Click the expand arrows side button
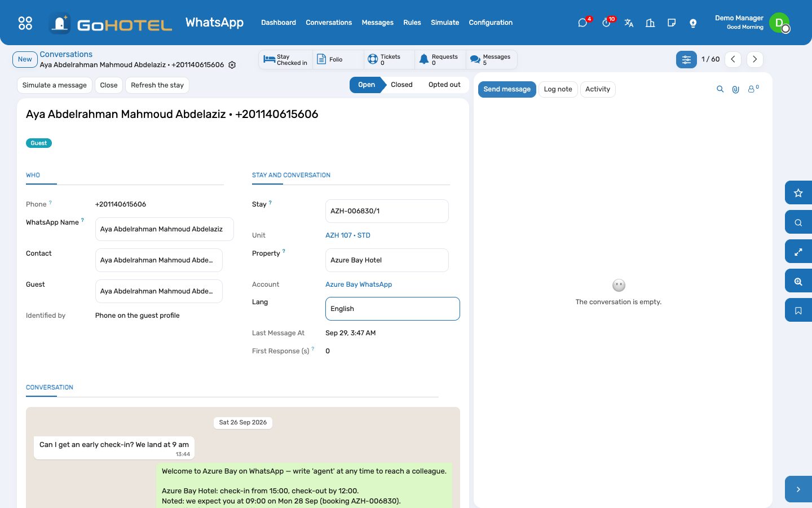 (798, 251)
